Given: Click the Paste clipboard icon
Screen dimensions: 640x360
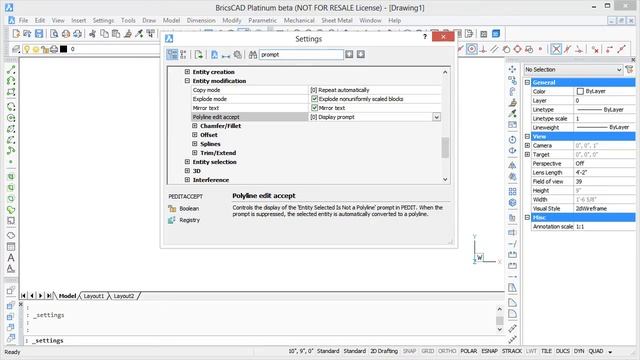Looking at the screenshot, I should (116, 34).
